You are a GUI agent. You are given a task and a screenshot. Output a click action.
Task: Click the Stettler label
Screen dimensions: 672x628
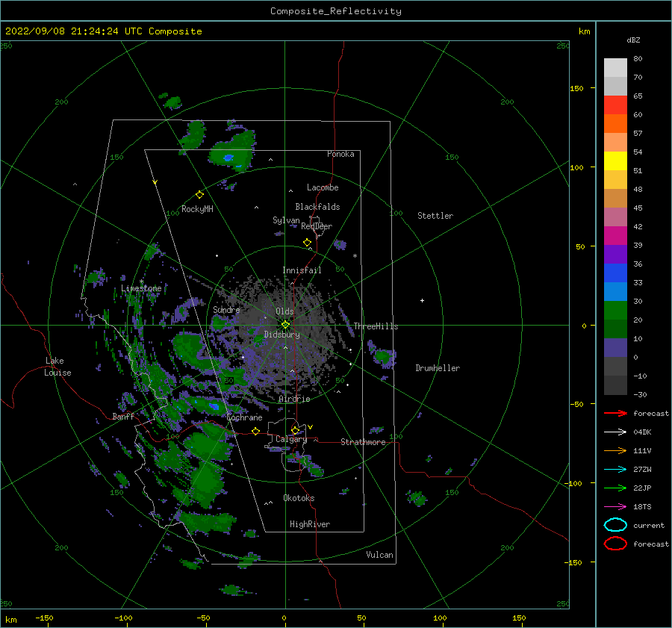(x=435, y=216)
